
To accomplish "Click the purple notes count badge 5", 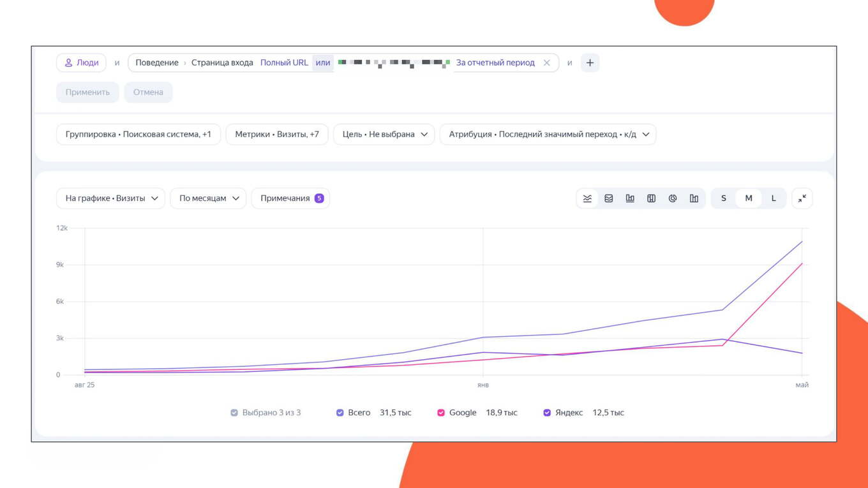I will tap(319, 198).
